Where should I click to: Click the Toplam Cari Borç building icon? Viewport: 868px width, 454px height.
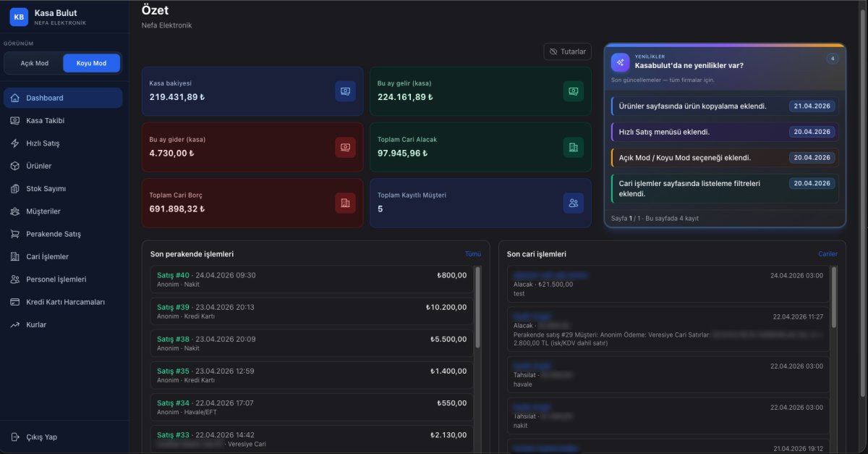point(345,203)
